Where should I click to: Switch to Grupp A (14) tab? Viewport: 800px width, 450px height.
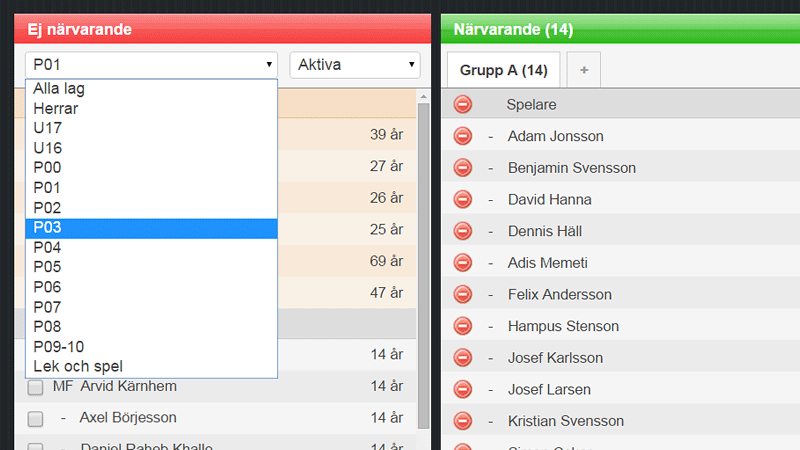point(503,70)
